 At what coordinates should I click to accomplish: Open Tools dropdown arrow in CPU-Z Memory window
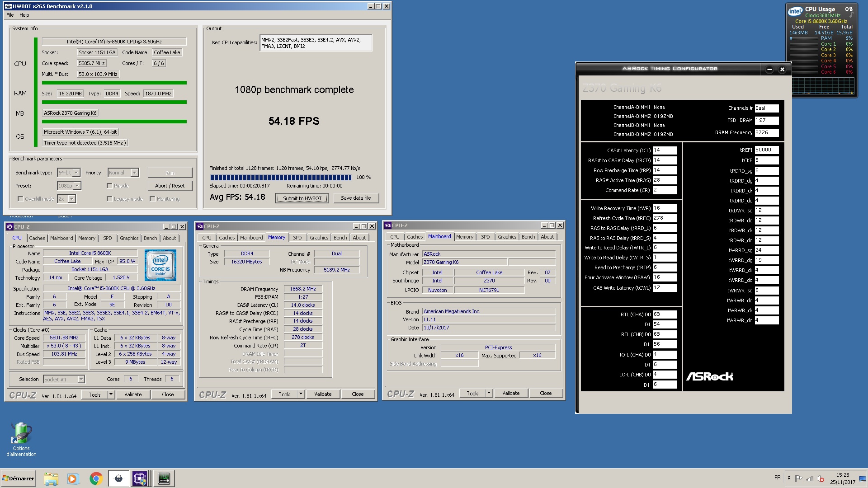tap(301, 394)
